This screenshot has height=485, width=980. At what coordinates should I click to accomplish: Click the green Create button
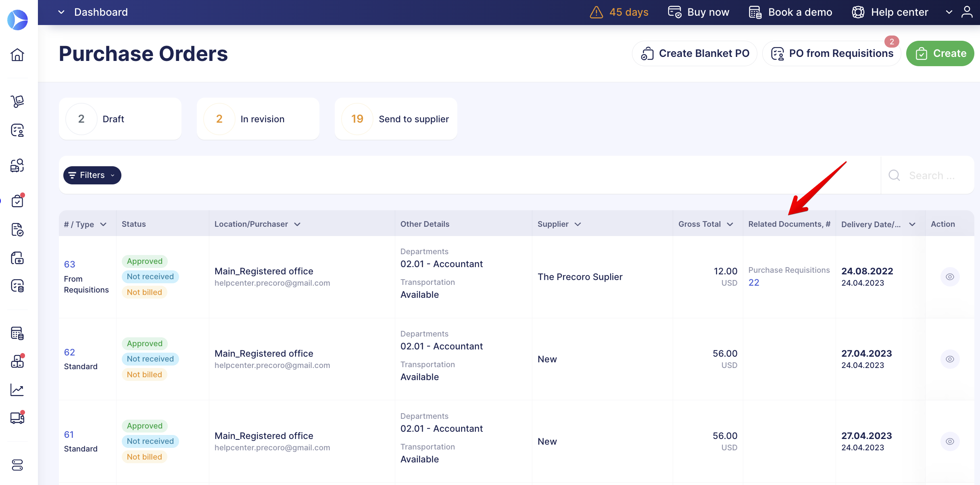click(x=940, y=53)
